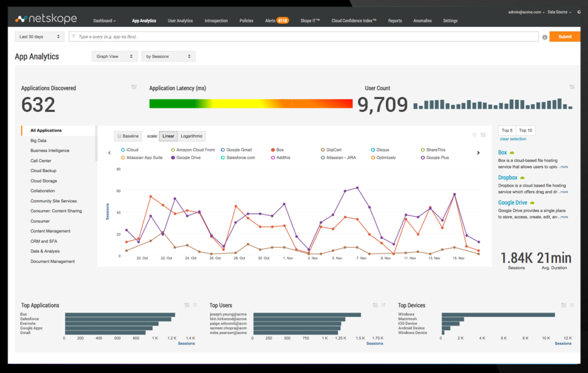Open the App Analytics tab

point(144,21)
